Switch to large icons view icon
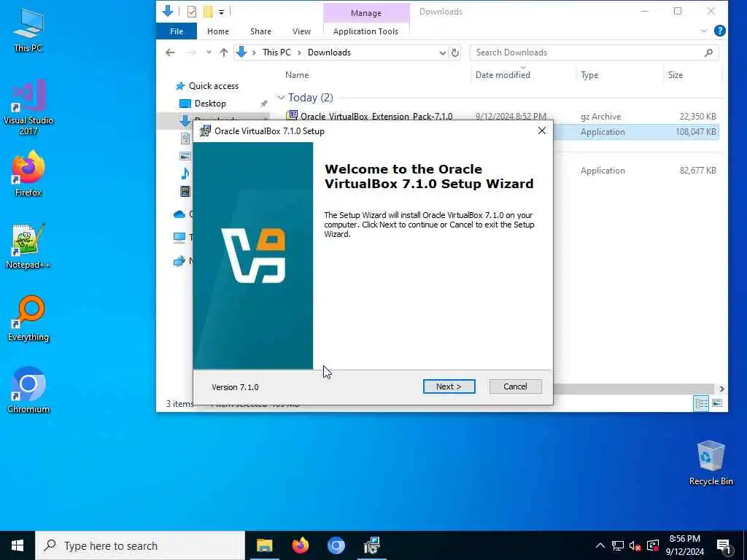Image resolution: width=747 pixels, height=560 pixels. click(x=716, y=403)
